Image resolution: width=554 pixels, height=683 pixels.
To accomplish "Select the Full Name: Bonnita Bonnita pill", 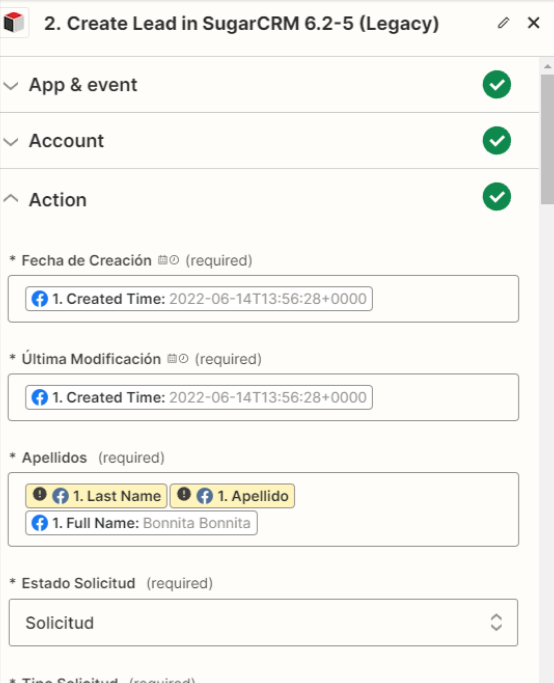I will coord(142,523).
